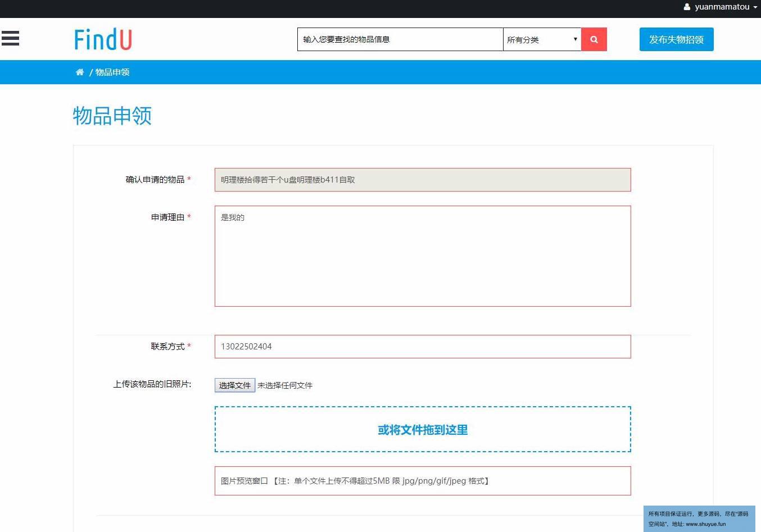
Task: Click the 未选择任何文件 file status text
Action: tap(285, 385)
